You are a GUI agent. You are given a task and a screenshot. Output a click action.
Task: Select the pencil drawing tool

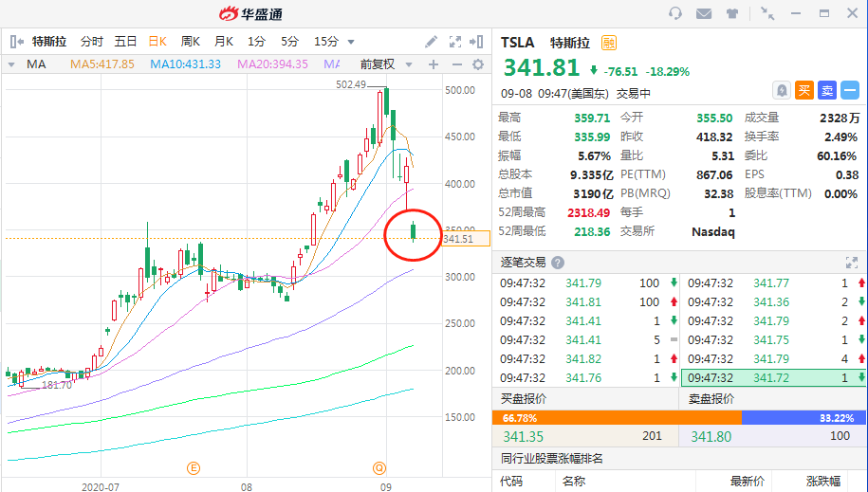coord(431,42)
